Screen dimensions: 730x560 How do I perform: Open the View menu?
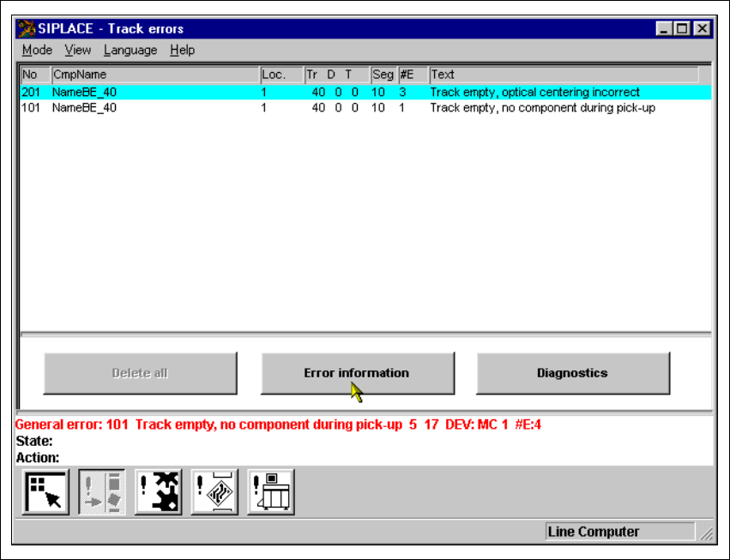(x=78, y=50)
